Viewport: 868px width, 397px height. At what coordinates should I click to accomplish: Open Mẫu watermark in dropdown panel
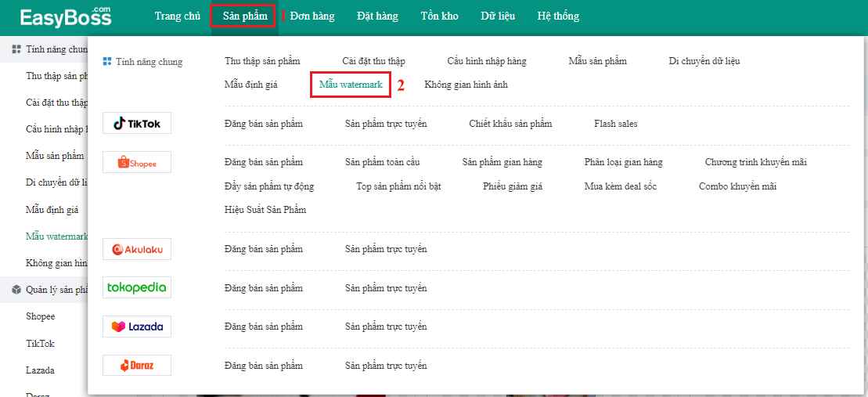351,85
